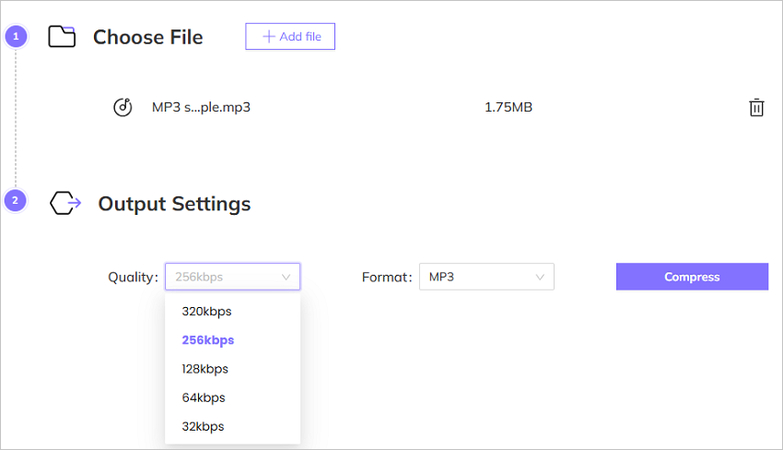
Task: Click the music disc icon beside MP3 s...ple.mp3
Action: click(x=123, y=107)
